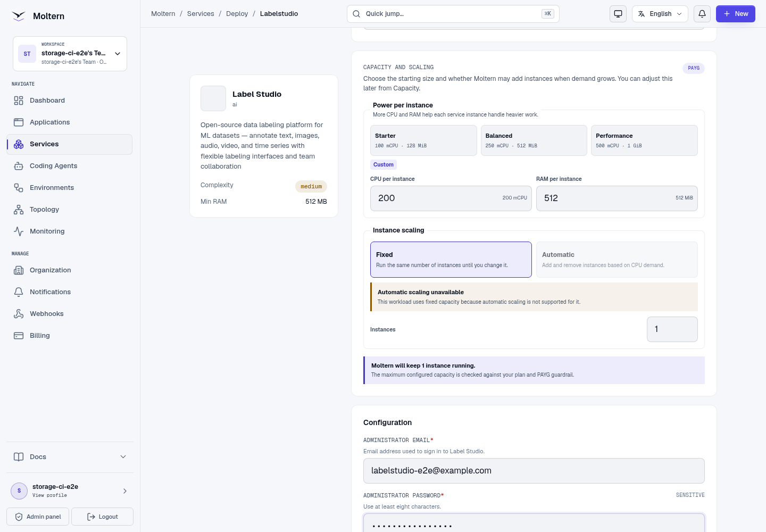Click the New button
Image resolution: width=766 pixels, height=532 pixels.
(736, 14)
